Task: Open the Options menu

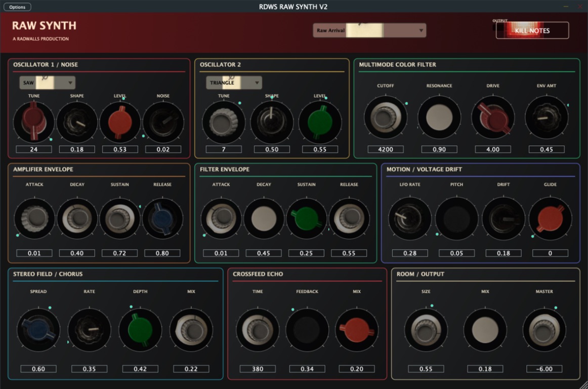Action: tap(17, 7)
